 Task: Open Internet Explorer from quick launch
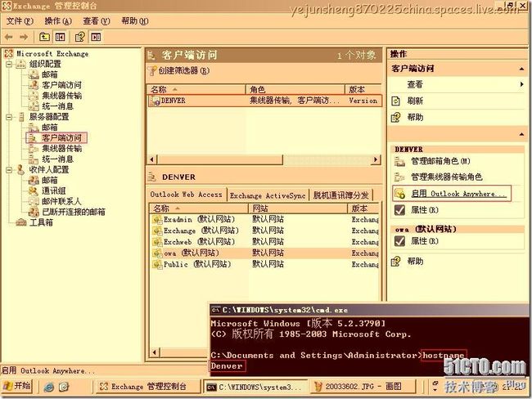[49, 387]
